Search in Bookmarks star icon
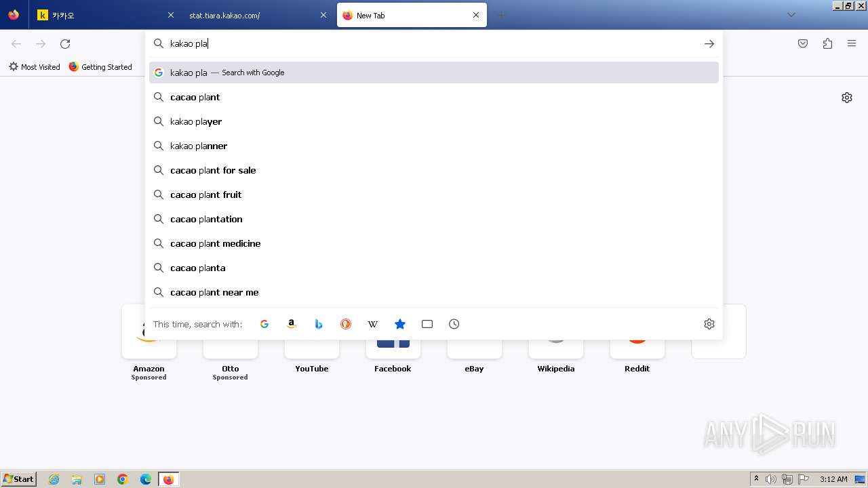868x488 pixels. pos(400,324)
